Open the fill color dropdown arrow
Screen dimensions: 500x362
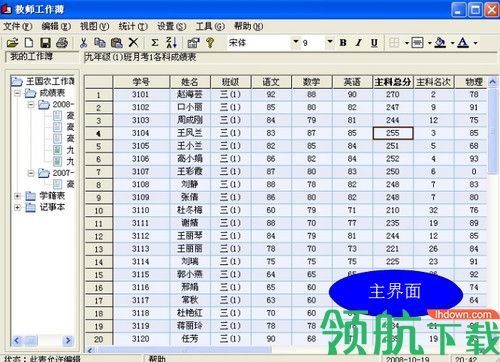(x=452, y=43)
